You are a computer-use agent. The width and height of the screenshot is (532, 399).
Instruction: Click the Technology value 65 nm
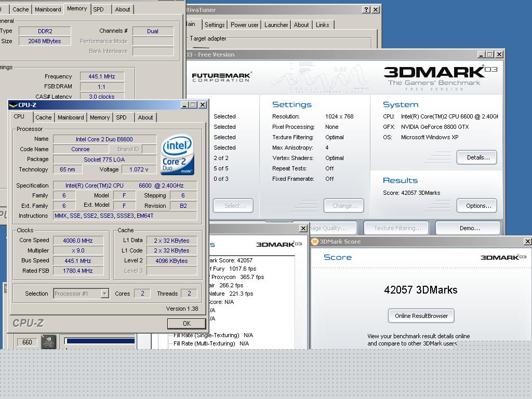pyautogui.click(x=68, y=169)
